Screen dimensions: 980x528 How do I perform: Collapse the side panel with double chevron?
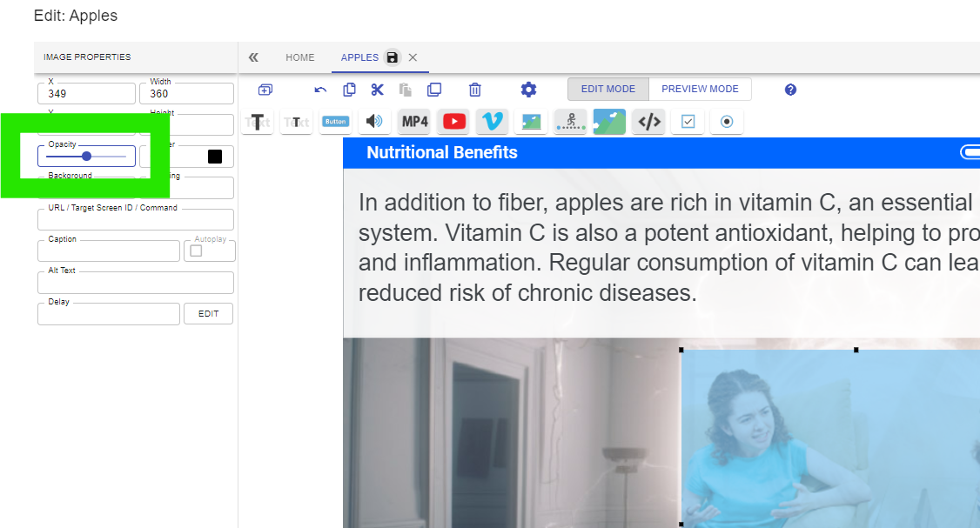pyautogui.click(x=253, y=57)
